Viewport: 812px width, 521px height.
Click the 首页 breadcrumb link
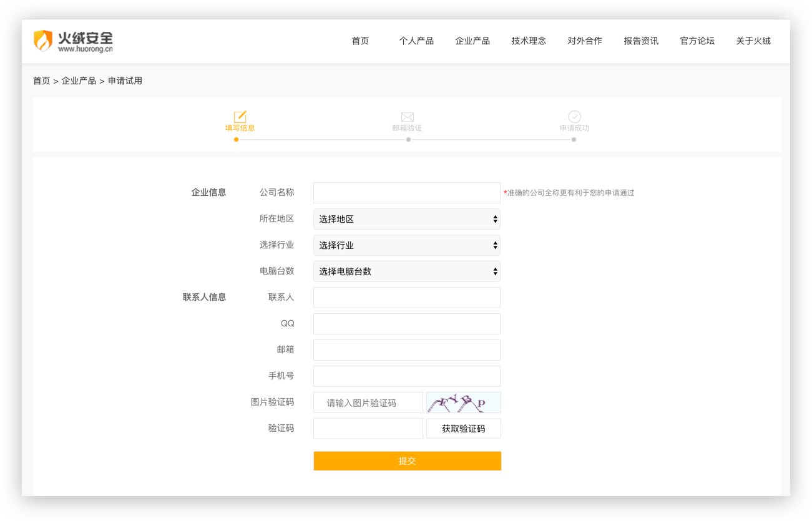click(x=42, y=80)
